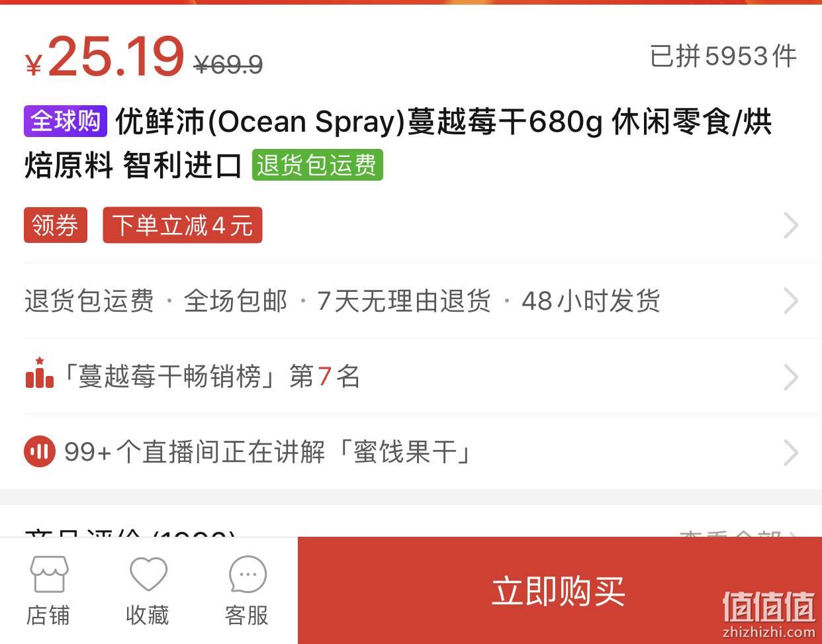Open the 店铺 store icon
The image size is (822, 644).
point(48,574)
